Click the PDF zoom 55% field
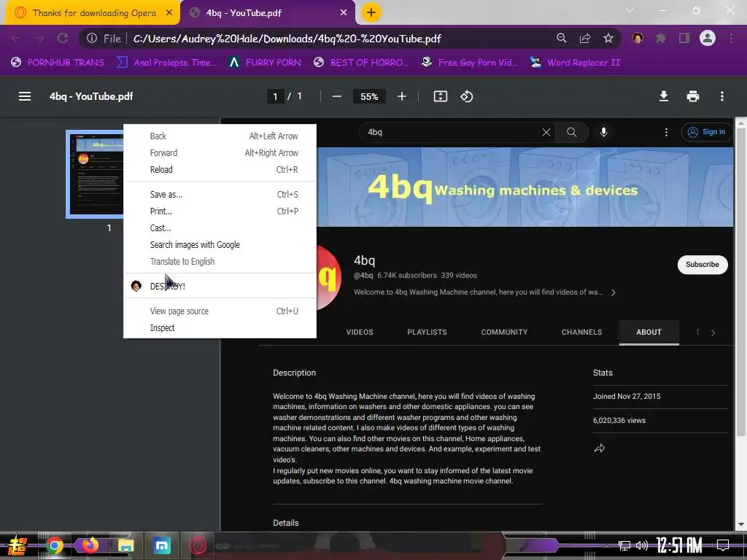This screenshot has width=747, height=560. (369, 97)
